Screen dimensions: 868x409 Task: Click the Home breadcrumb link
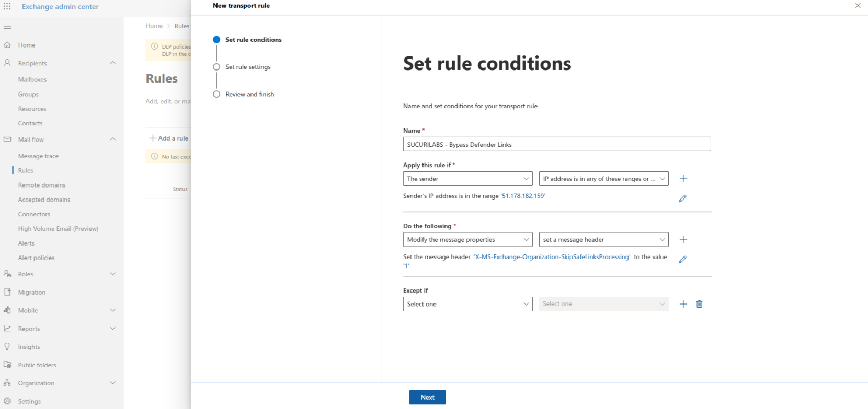[x=154, y=26]
